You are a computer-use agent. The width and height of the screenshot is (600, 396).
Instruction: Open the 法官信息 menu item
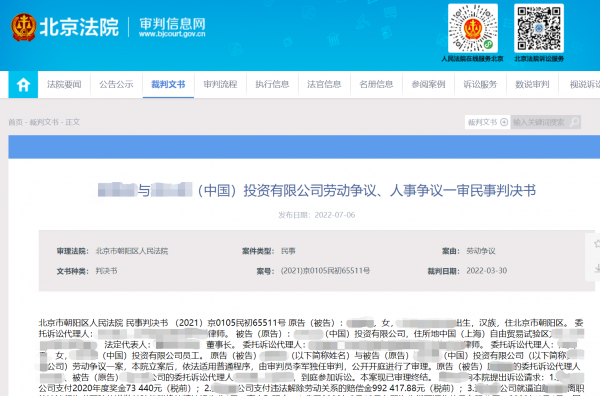tap(324, 84)
